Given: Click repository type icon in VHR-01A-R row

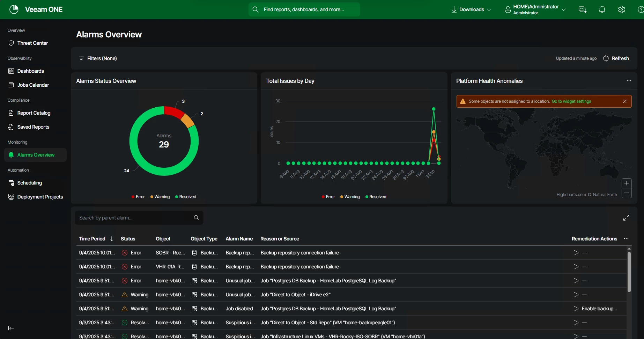Looking at the screenshot, I should pyautogui.click(x=194, y=267).
